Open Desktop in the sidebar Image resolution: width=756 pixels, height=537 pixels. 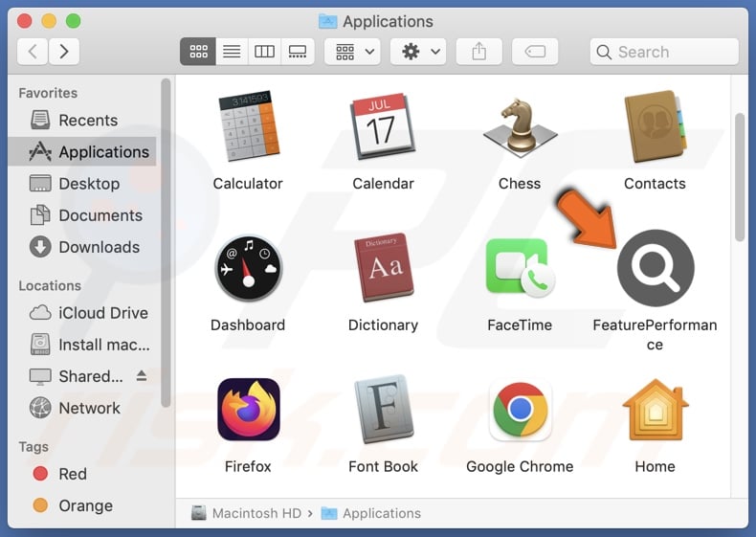pyautogui.click(x=82, y=184)
